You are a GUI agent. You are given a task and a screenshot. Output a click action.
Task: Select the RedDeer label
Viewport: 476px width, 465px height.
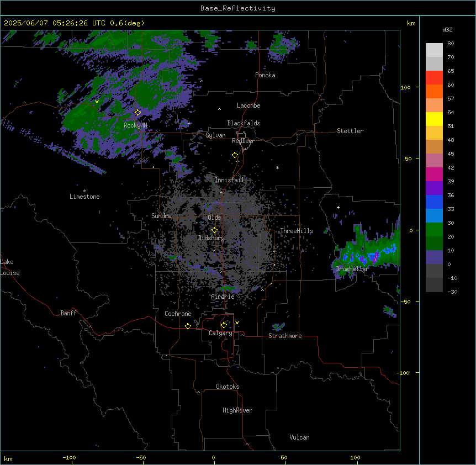click(243, 141)
